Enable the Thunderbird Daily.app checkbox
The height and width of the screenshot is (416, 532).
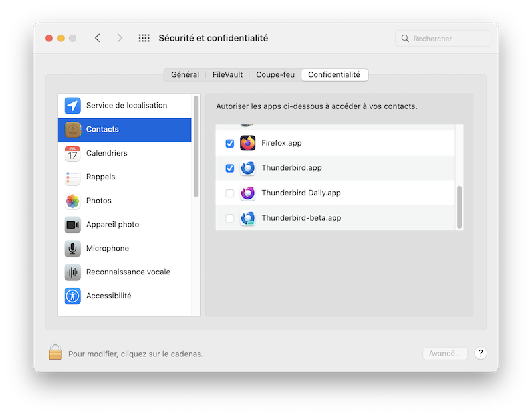tap(230, 193)
